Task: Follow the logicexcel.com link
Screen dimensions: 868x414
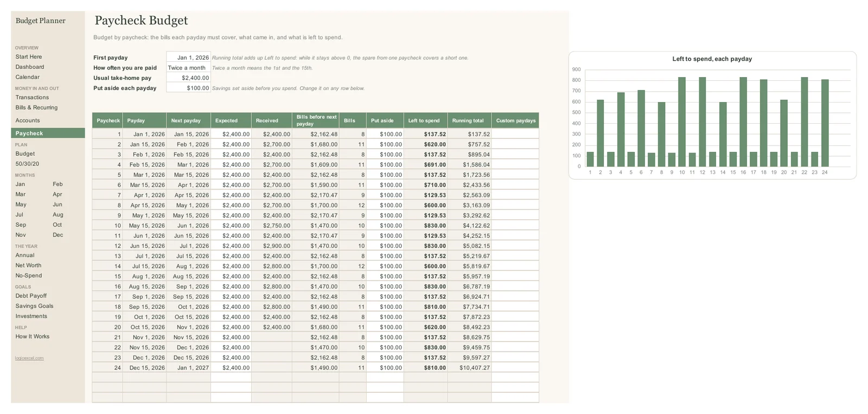Action: coord(29,358)
